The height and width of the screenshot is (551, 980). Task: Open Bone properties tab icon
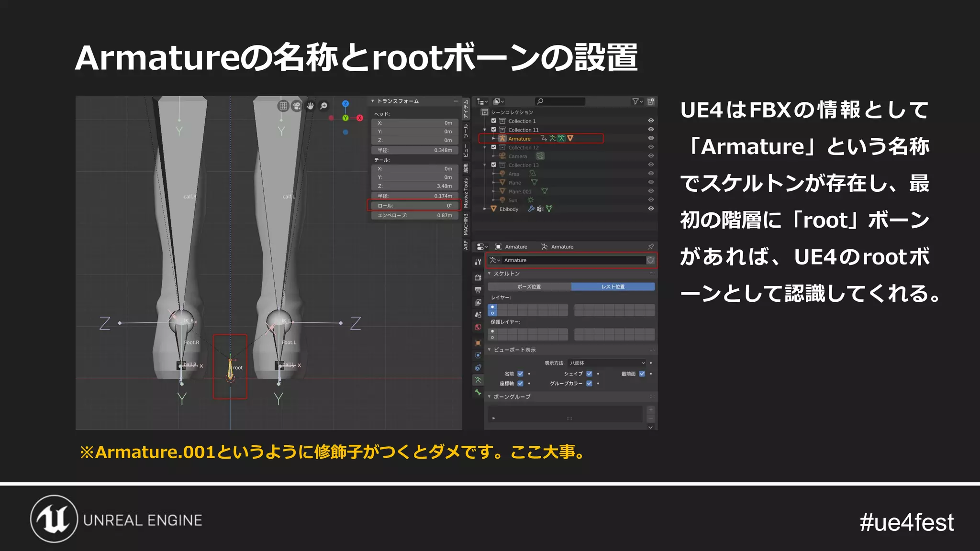point(478,393)
